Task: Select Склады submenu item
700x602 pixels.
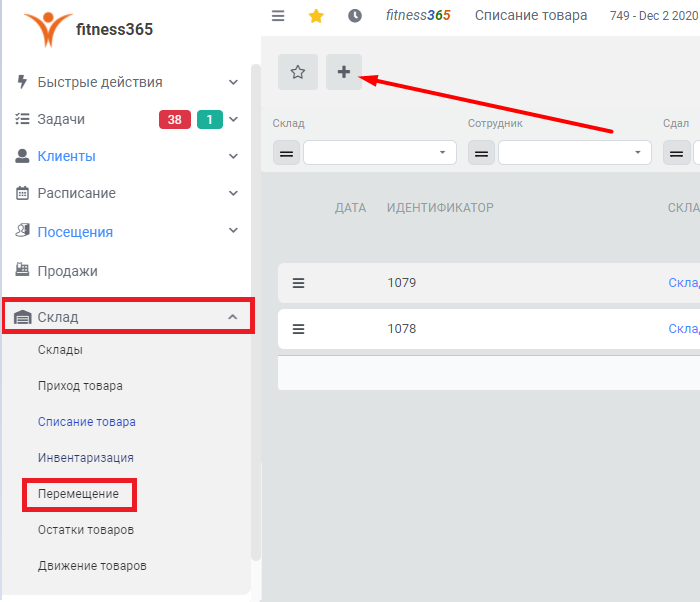Action: (60, 350)
